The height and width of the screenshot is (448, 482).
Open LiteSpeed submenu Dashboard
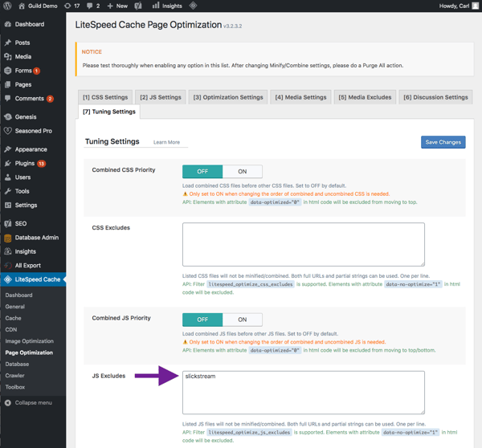point(18,295)
